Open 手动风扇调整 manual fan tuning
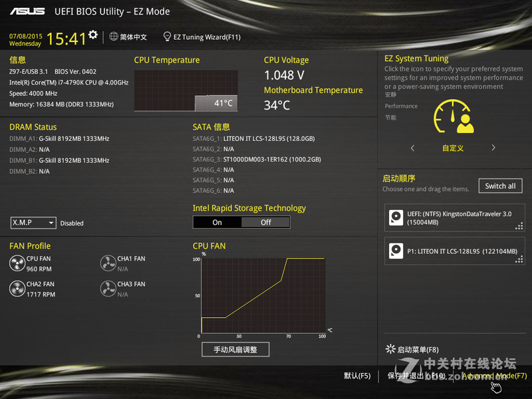Screen dimensions: 532x399 pos(235,348)
